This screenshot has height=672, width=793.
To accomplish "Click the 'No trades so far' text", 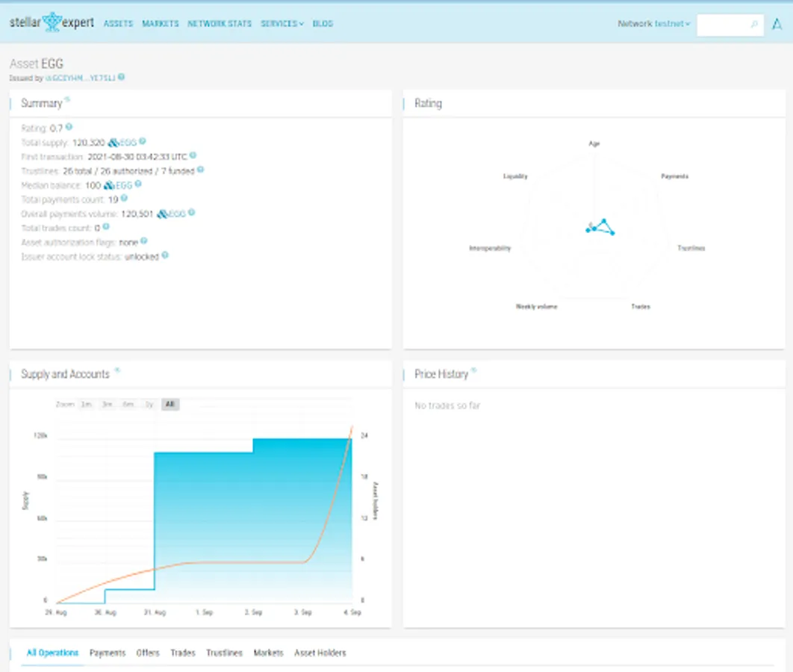I will [447, 405].
